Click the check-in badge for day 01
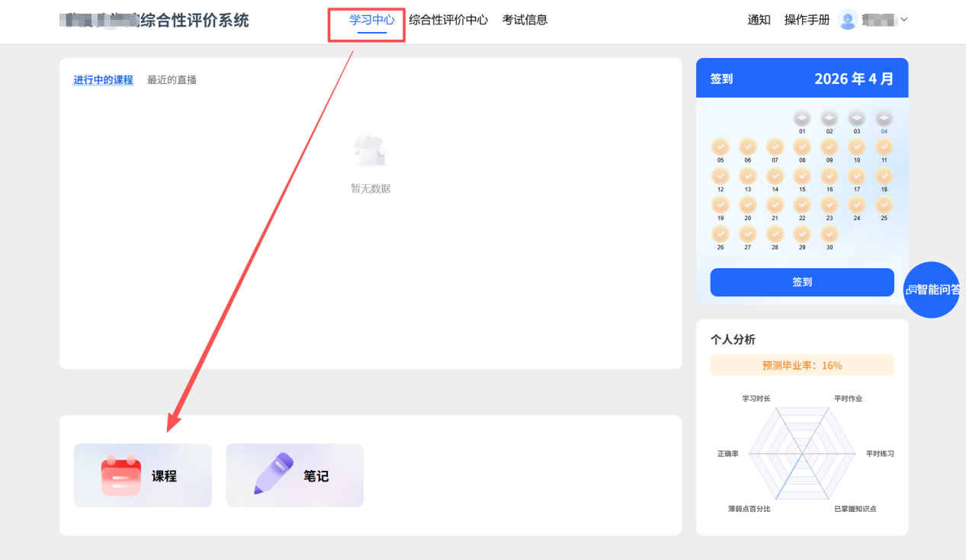This screenshot has width=966, height=560. [802, 118]
